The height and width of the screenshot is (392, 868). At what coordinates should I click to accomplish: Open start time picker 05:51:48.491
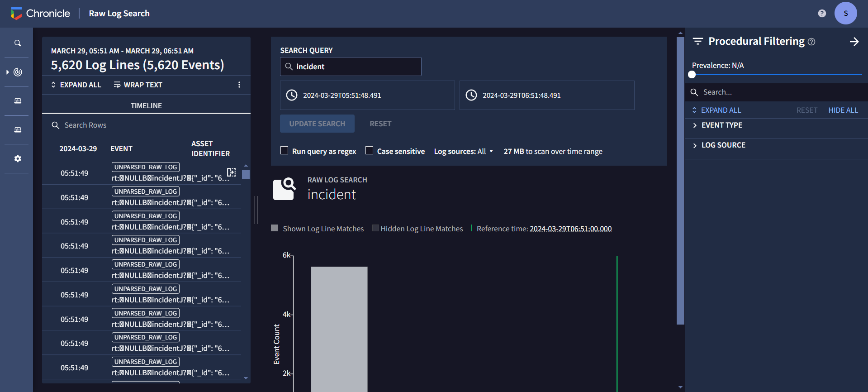(367, 95)
